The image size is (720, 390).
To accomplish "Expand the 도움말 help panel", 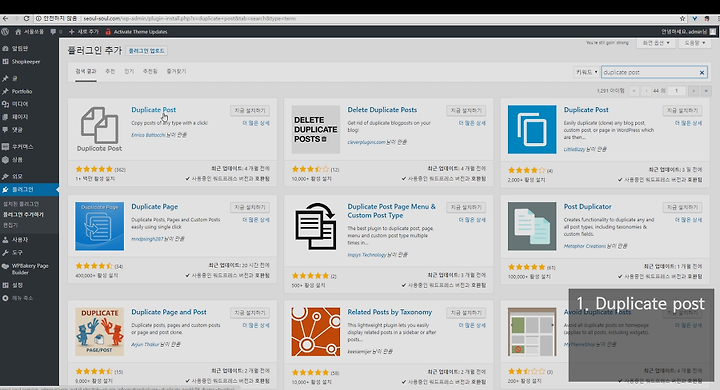I will [x=695, y=43].
